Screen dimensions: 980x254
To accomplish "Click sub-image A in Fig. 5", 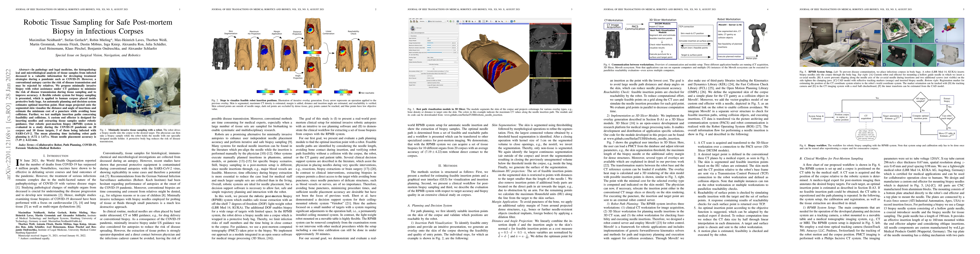I will click(x=896, y=31).
